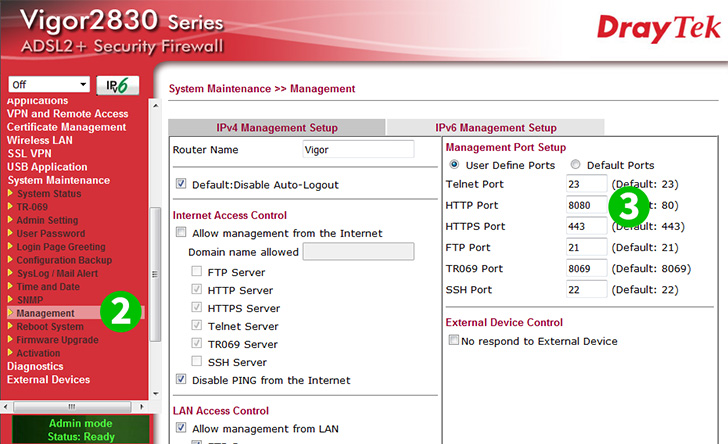Screen dimensions: 728x444
Task: Open Wireless LAN menu
Action: (39, 140)
